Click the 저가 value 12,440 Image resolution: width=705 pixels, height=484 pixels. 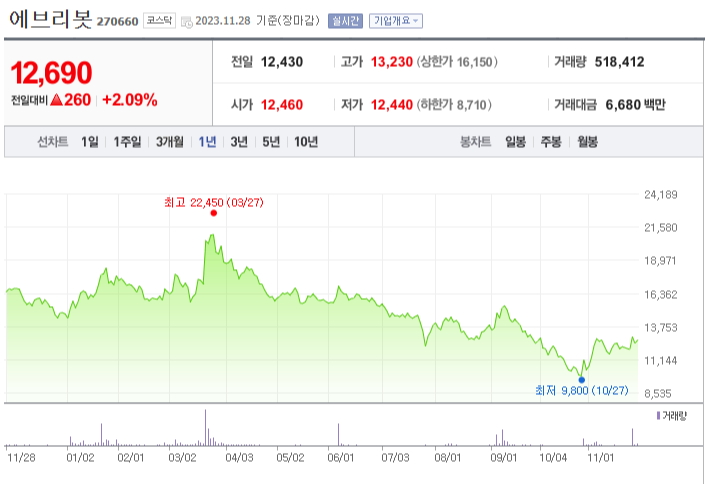[x=392, y=105]
